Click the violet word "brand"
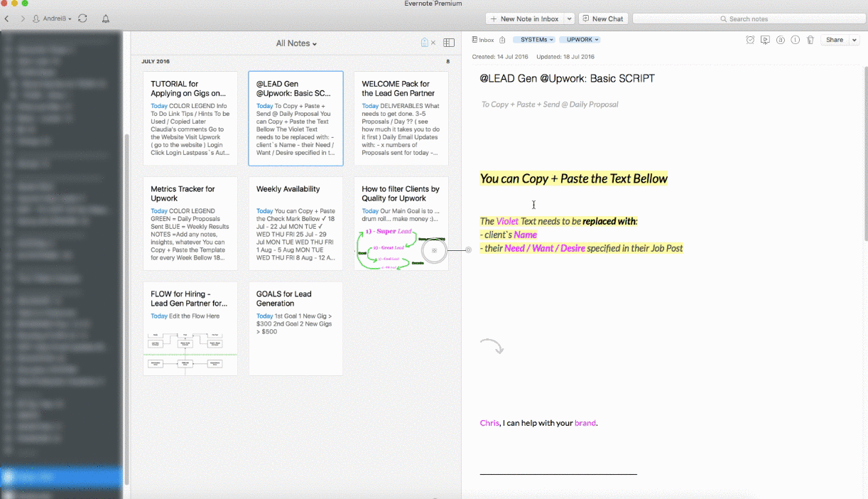Image resolution: width=868 pixels, height=499 pixels. click(x=585, y=423)
